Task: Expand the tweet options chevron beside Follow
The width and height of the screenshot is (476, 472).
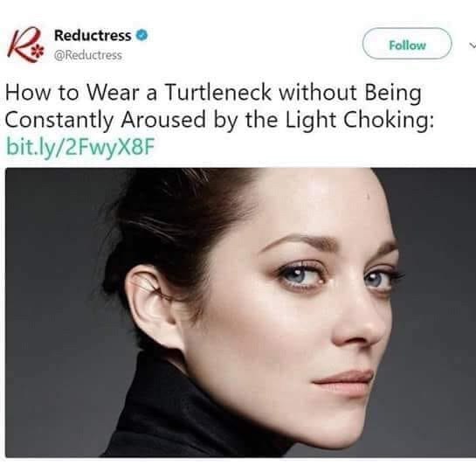Action: tap(473, 45)
